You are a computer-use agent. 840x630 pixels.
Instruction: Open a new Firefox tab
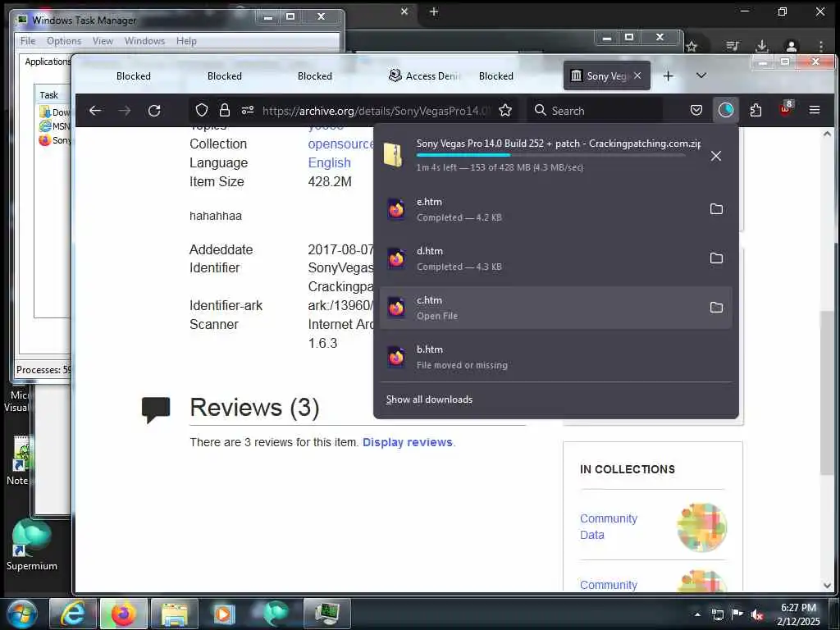[x=668, y=76]
